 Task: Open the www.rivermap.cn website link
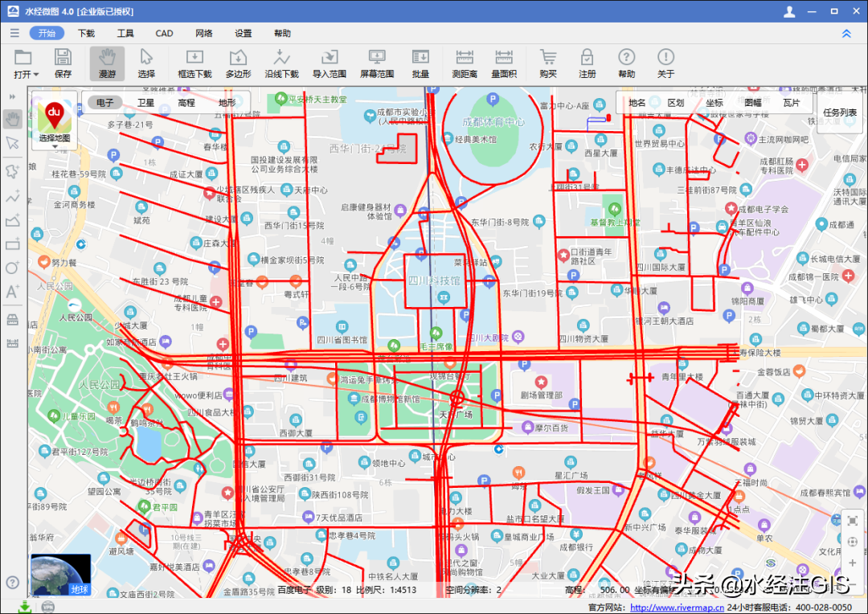(677, 608)
